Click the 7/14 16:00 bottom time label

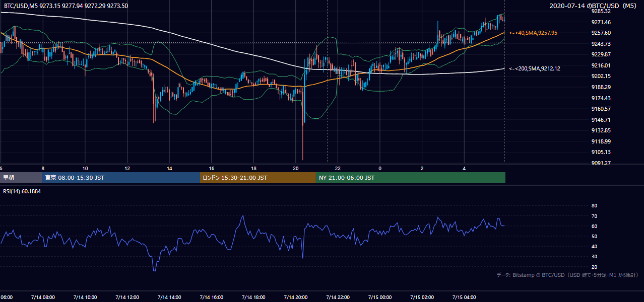(x=211, y=297)
